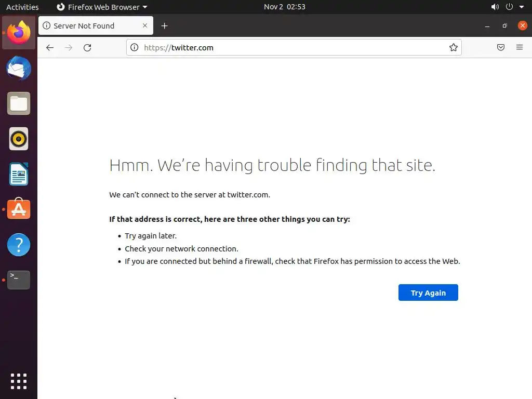Image resolution: width=532 pixels, height=399 pixels.
Task: Expand the system menu arrow
Action: (522, 7)
